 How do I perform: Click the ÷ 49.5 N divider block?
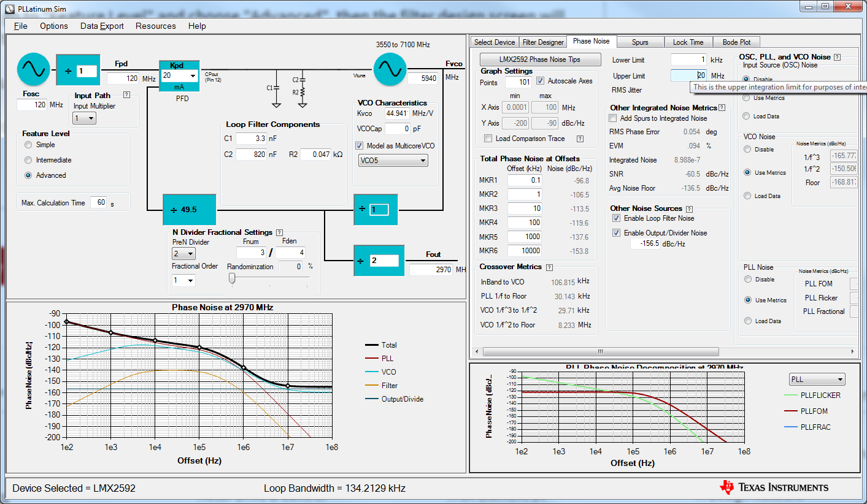tap(190, 210)
